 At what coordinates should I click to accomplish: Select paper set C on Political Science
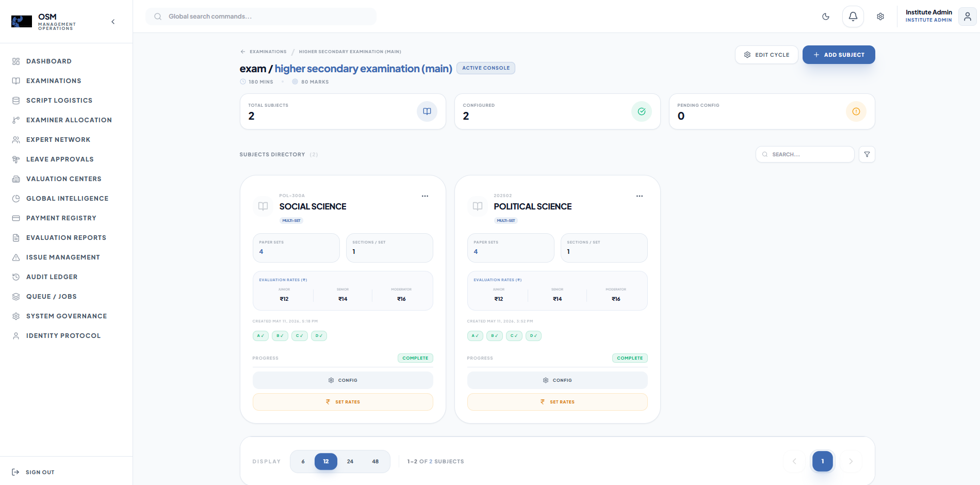pos(514,336)
